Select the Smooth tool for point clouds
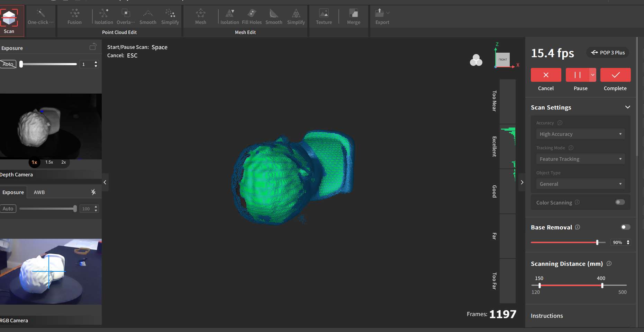Screen dimensions: 644x332 pyautogui.click(x=148, y=16)
